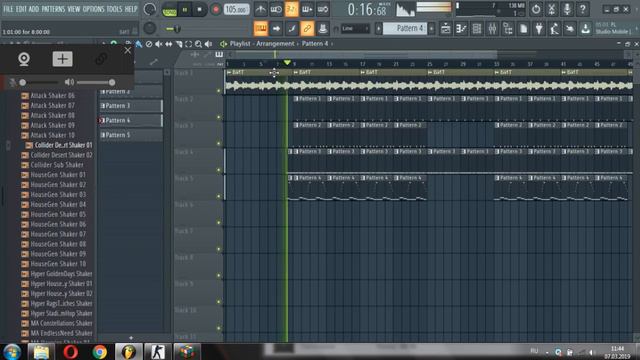Toggle the loop recording icon
The height and width of the screenshot is (360, 640).
click(322, 9)
